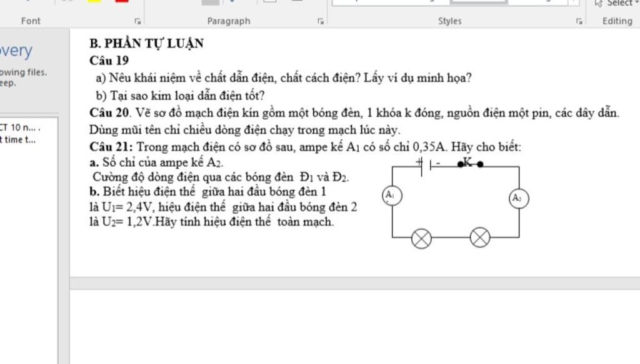Open the Paragraph settings dialog launcher

coord(321,21)
